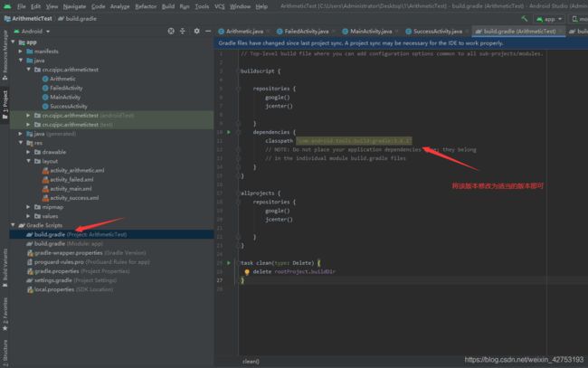Expand the androidTest package node

point(29,116)
